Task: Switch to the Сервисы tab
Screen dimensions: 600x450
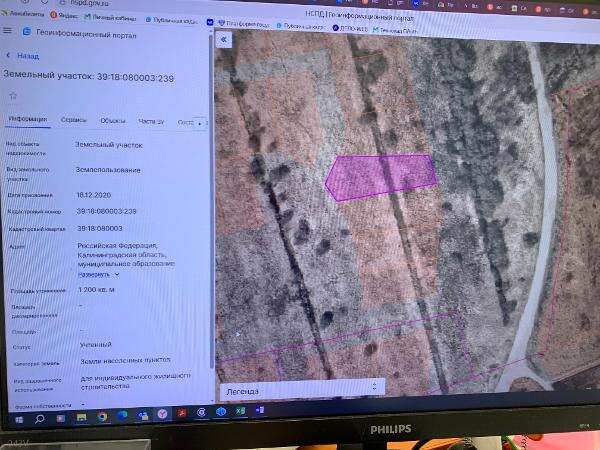Action: click(x=73, y=120)
